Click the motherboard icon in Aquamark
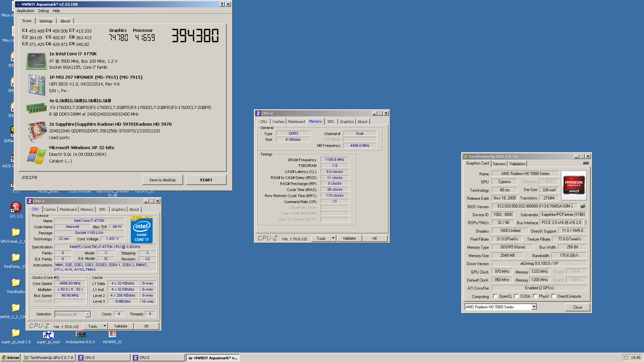The height and width of the screenshot is (362, 644). 36,85
